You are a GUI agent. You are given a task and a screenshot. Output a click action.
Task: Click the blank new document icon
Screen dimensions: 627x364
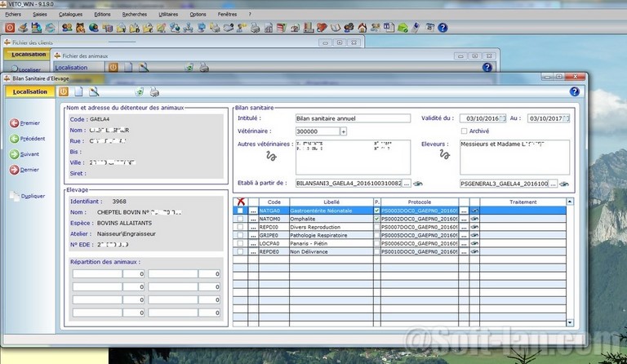pos(79,91)
